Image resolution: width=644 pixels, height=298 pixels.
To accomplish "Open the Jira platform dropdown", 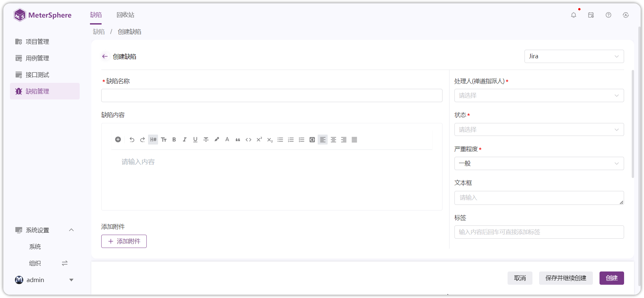I will [x=574, y=56].
